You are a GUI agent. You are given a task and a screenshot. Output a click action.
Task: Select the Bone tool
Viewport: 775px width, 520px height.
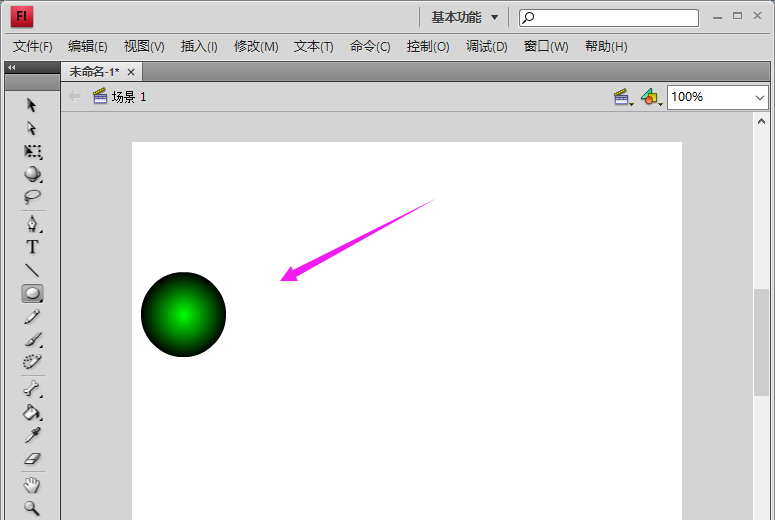32,389
